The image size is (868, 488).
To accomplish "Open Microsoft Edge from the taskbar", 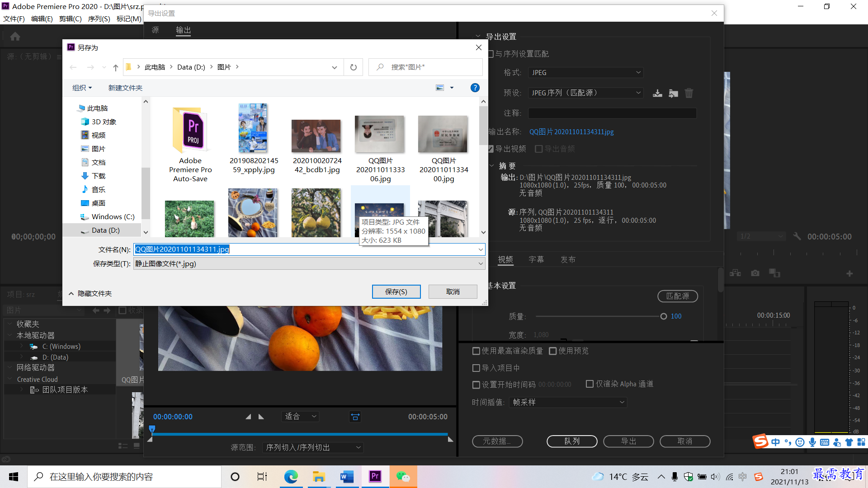I will pos(291,476).
